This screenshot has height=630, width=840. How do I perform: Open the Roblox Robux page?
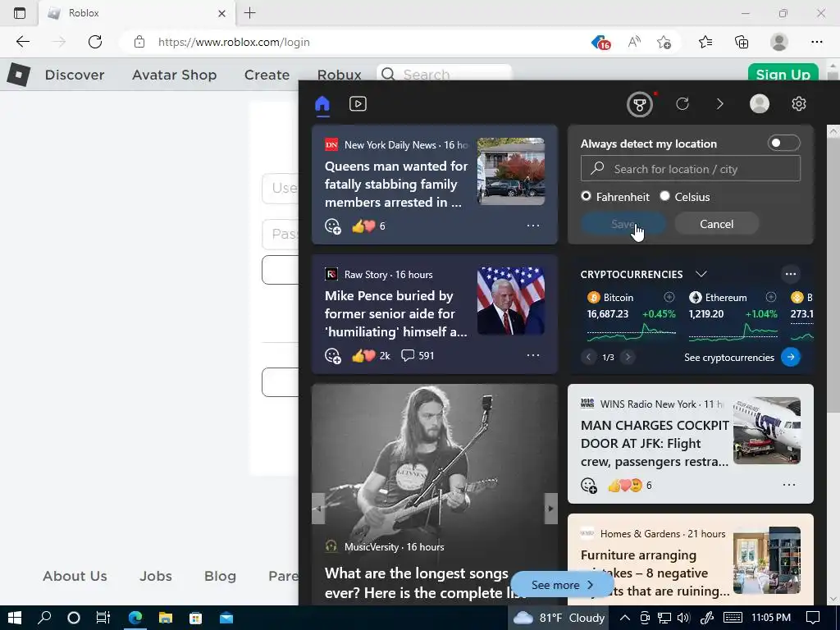click(x=339, y=75)
